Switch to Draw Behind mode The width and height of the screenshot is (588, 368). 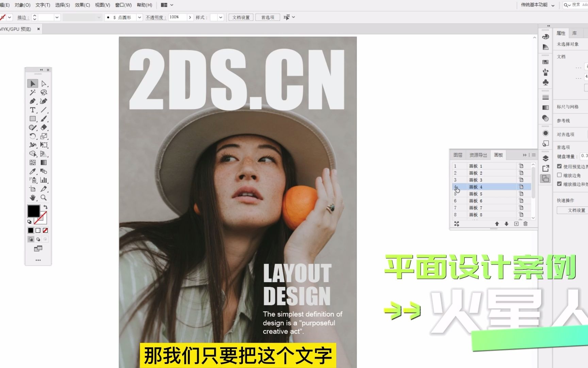38,239
